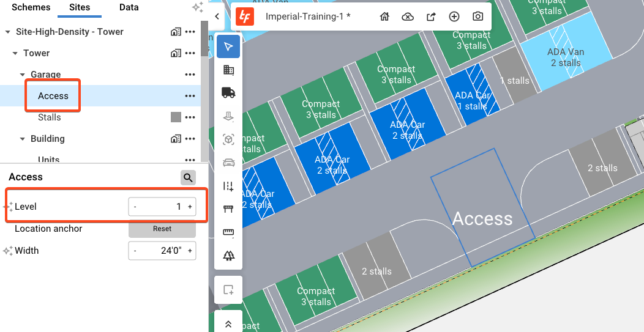The width and height of the screenshot is (644, 332).
Task: Switch to the Schemes tab
Action: coord(31,8)
